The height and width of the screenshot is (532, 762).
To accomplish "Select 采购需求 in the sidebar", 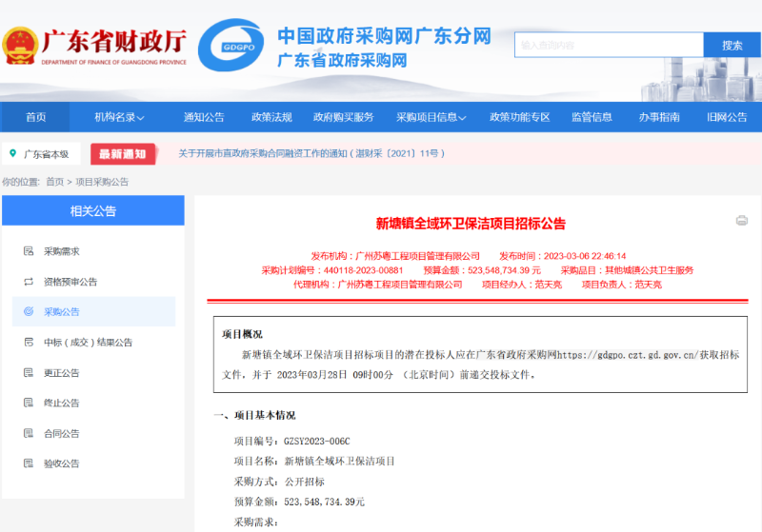I will coord(61,251).
